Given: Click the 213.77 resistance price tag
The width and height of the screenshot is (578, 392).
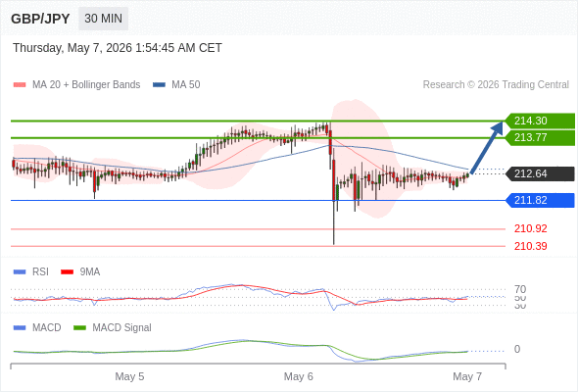Looking at the screenshot, I should 540,137.
